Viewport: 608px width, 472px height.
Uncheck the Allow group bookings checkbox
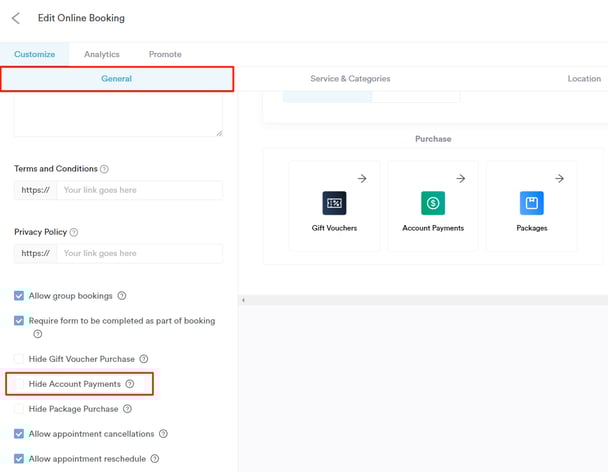(19, 296)
